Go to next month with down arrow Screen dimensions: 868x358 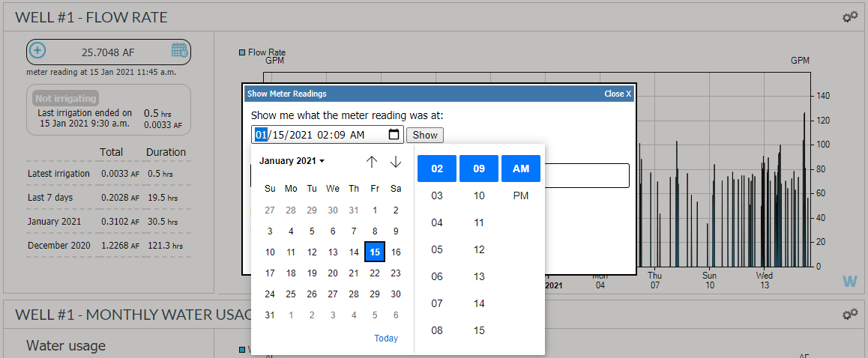click(x=396, y=162)
